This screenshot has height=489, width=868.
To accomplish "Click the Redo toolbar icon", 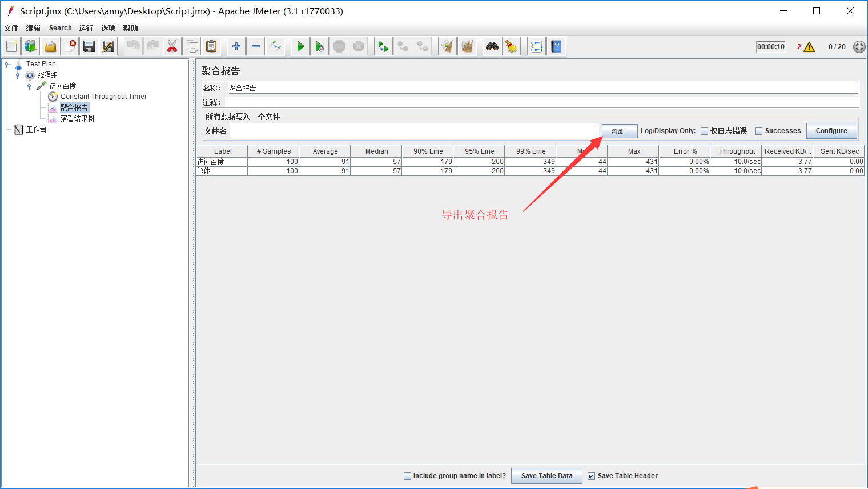I will [153, 46].
